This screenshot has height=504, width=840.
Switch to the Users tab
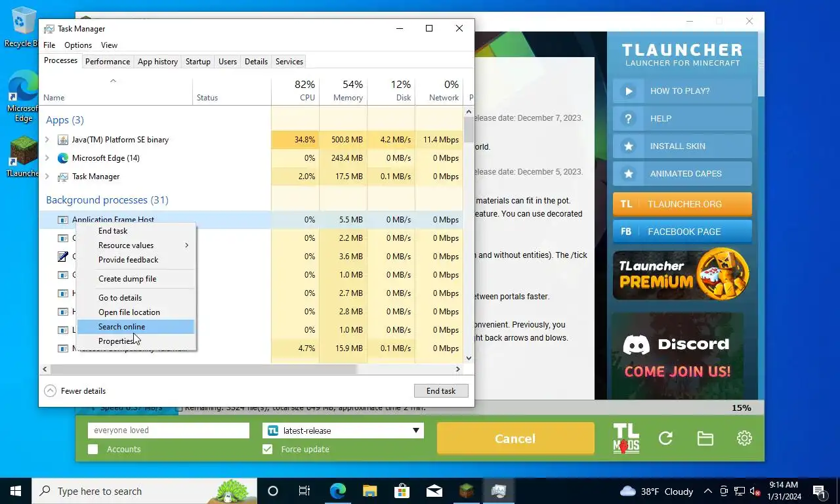pos(228,62)
